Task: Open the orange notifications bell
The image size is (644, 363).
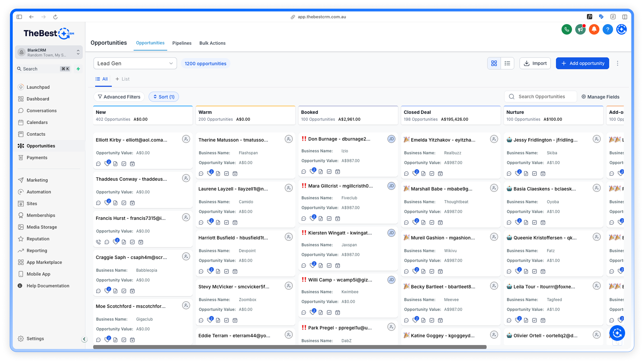Action: click(x=594, y=30)
